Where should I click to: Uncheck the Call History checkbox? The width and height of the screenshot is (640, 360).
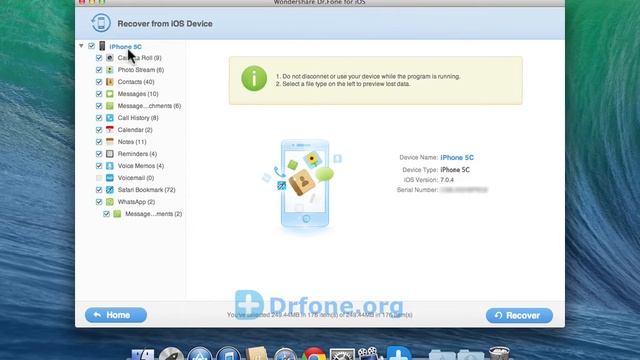[99, 118]
